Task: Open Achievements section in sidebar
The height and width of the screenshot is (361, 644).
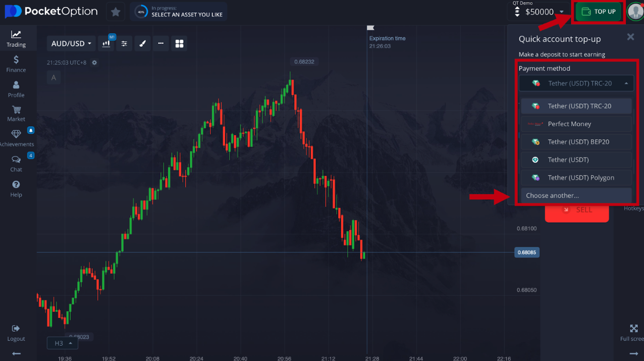Action: click(16, 138)
